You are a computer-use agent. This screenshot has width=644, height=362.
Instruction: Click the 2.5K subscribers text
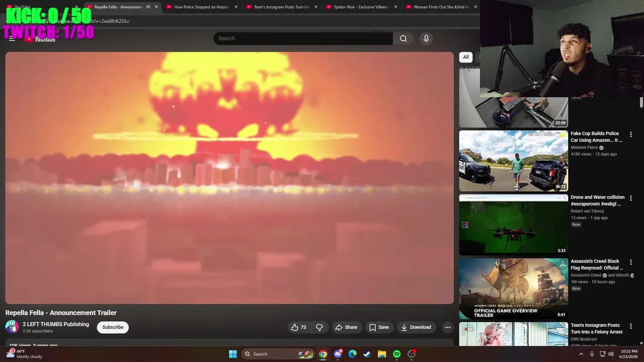coord(38,331)
